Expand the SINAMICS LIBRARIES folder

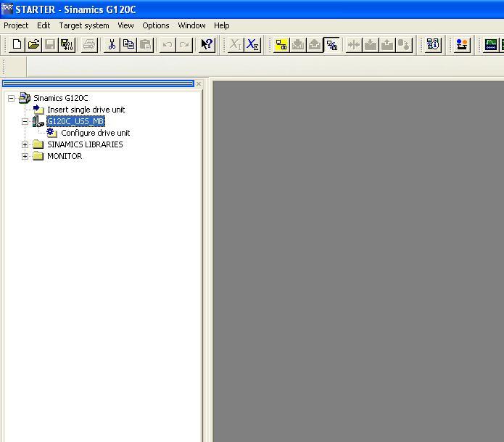[25, 144]
